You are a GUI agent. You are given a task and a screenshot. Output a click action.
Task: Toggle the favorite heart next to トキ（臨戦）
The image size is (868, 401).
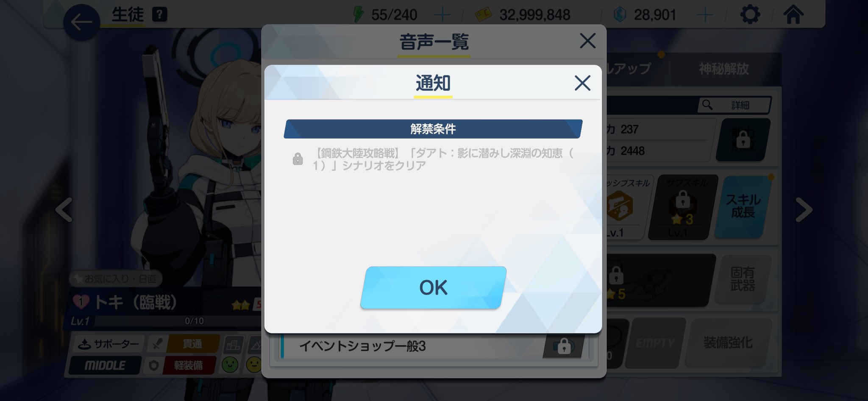(81, 302)
